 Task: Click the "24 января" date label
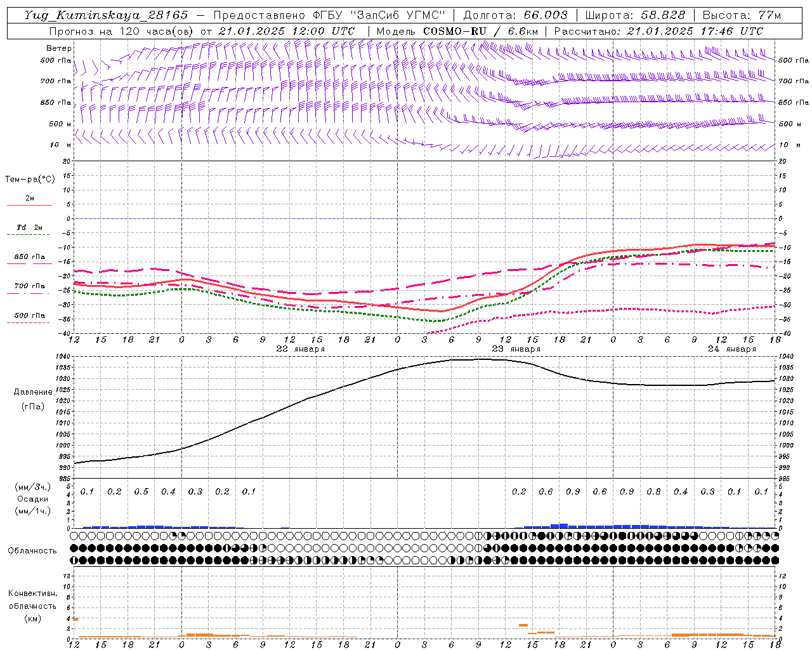click(x=732, y=349)
